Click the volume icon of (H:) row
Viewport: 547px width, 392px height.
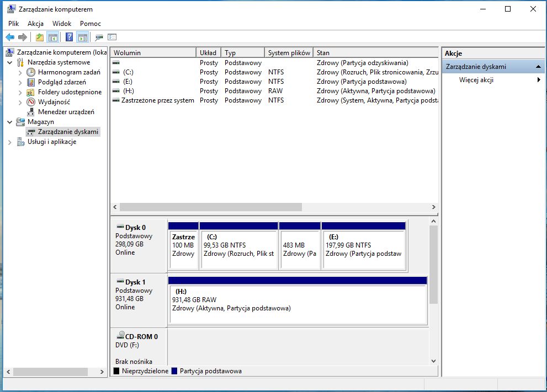click(x=116, y=91)
